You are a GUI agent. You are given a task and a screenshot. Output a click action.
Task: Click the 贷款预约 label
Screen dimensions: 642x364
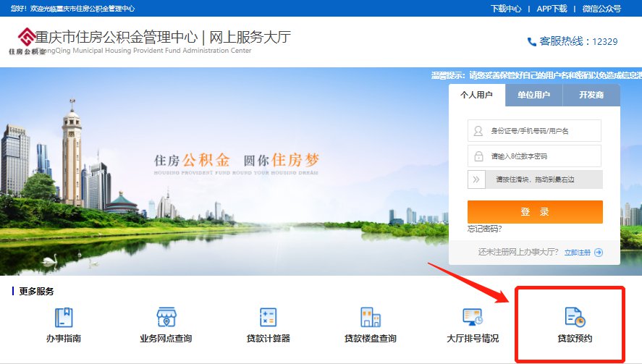coord(575,339)
